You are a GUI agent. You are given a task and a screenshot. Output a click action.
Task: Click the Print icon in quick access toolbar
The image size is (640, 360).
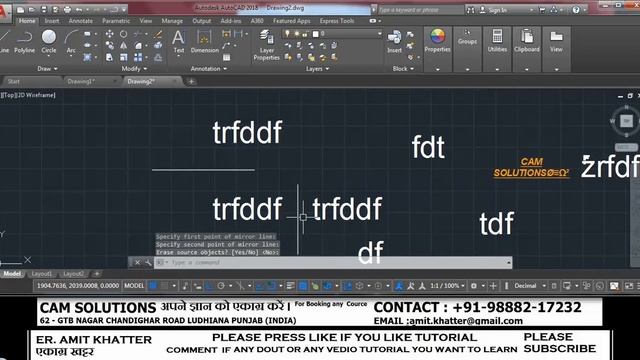pyautogui.click(x=67, y=9)
